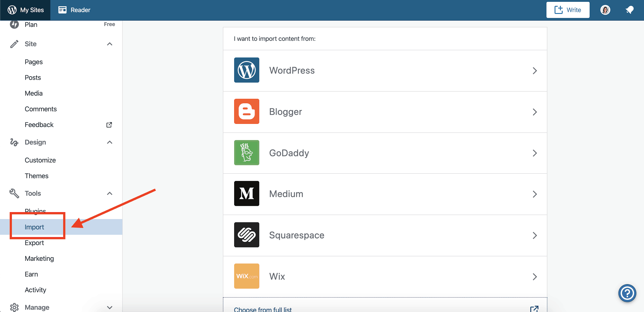
Task: Click the Design brush icon
Action: coord(14,142)
